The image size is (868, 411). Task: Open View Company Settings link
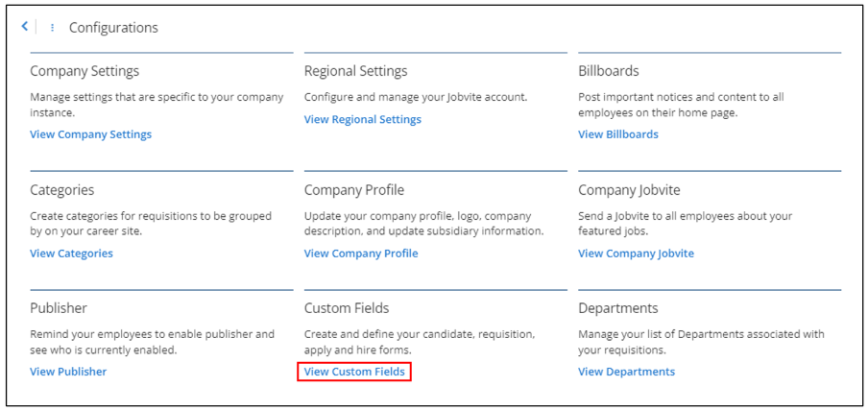[x=91, y=134]
